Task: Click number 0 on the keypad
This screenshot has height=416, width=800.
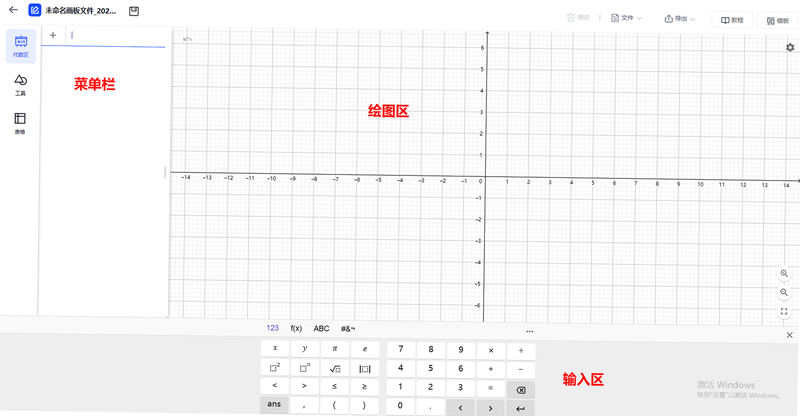Action: (x=400, y=406)
